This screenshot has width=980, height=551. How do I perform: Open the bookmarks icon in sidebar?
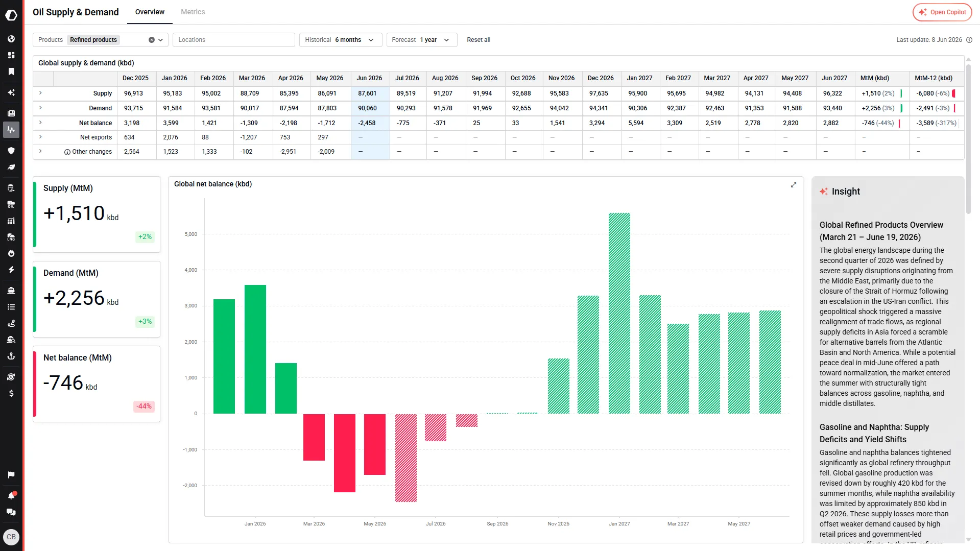tap(11, 71)
